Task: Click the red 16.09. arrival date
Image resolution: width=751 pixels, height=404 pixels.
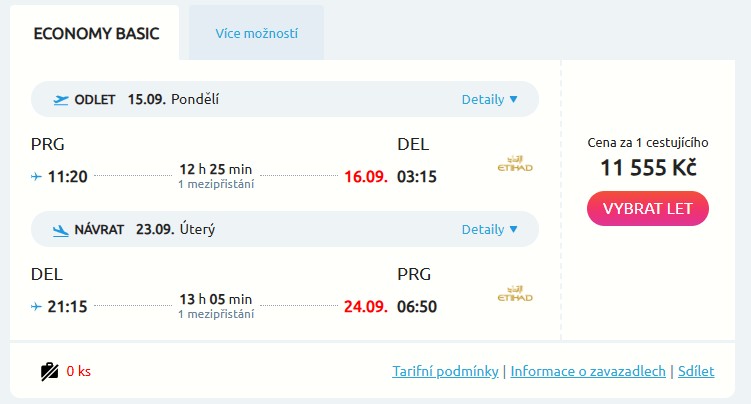Action: point(365,177)
